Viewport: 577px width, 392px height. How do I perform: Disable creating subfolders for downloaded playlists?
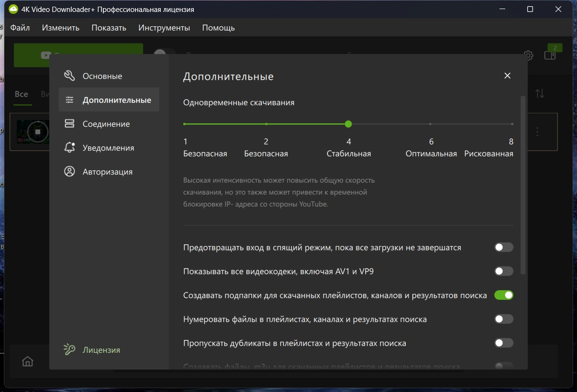(504, 295)
